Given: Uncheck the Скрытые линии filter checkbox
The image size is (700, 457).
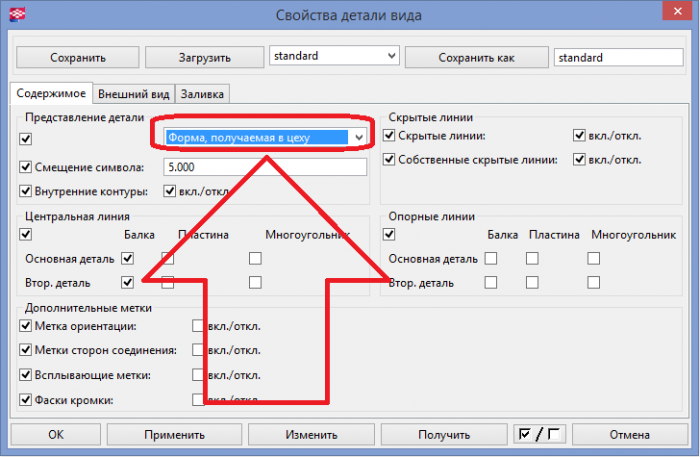Looking at the screenshot, I should point(389,135).
